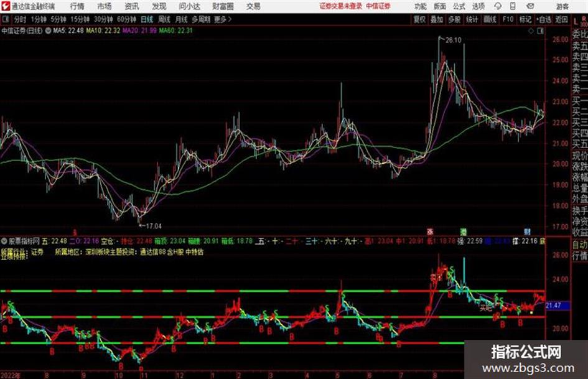The height and width of the screenshot is (379, 588).
Task: Click the 自选 watchlist button
Action: (x=543, y=19)
